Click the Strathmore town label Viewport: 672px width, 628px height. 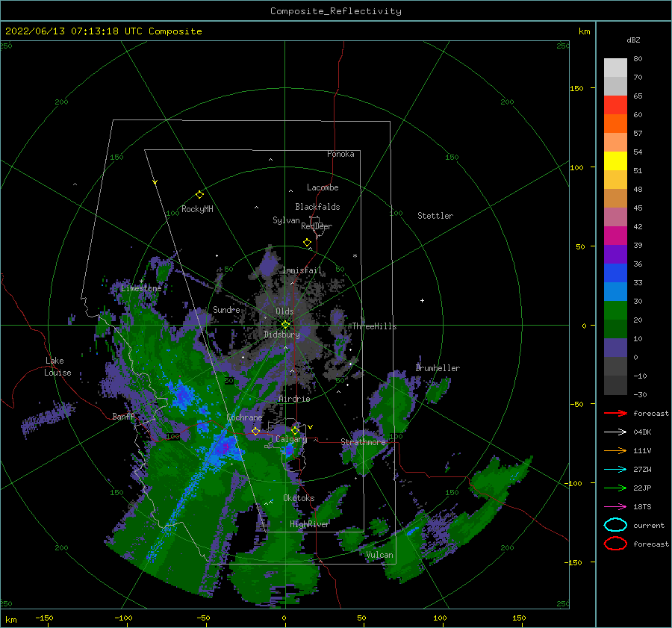click(x=363, y=442)
